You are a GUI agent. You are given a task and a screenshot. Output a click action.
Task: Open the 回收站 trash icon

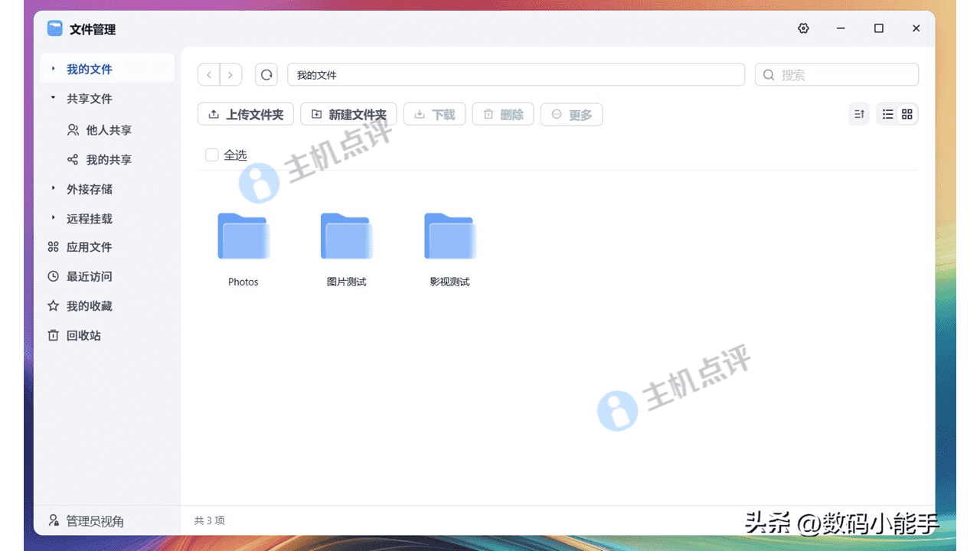point(52,335)
